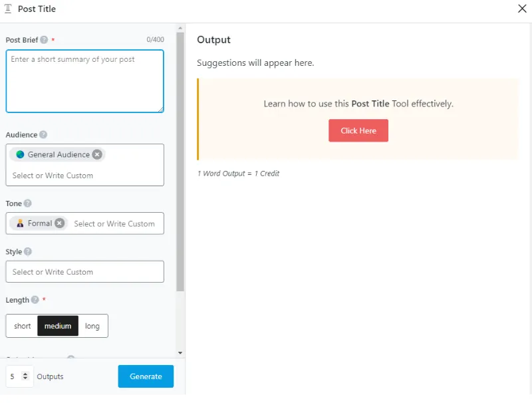The image size is (532, 403).
Task: Click the Post Brief help icon
Action: [45, 40]
